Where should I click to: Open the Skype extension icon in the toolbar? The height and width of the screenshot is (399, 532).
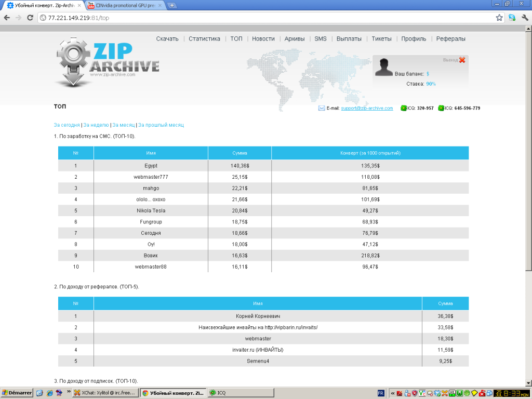(x=512, y=18)
